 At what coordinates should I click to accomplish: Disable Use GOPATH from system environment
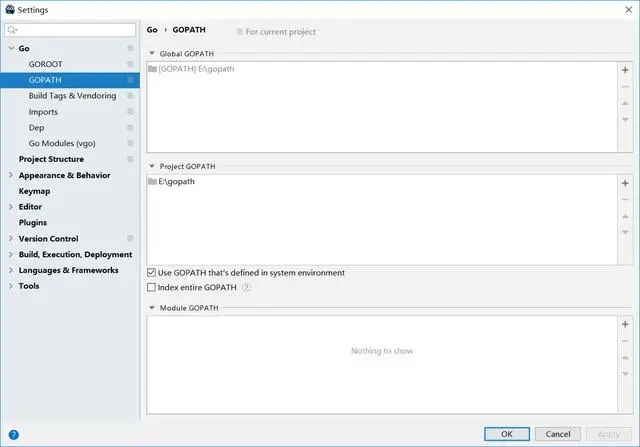coord(151,273)
